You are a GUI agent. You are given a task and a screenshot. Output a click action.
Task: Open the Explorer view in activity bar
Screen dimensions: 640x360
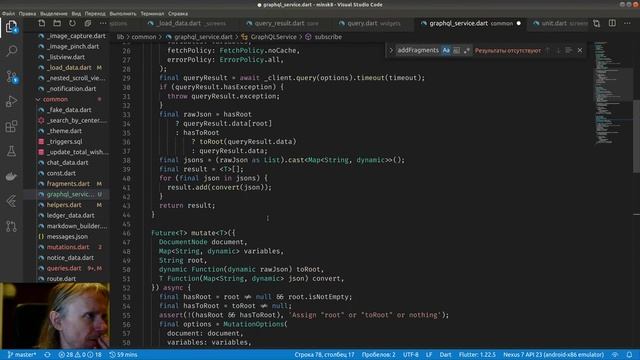11,27
